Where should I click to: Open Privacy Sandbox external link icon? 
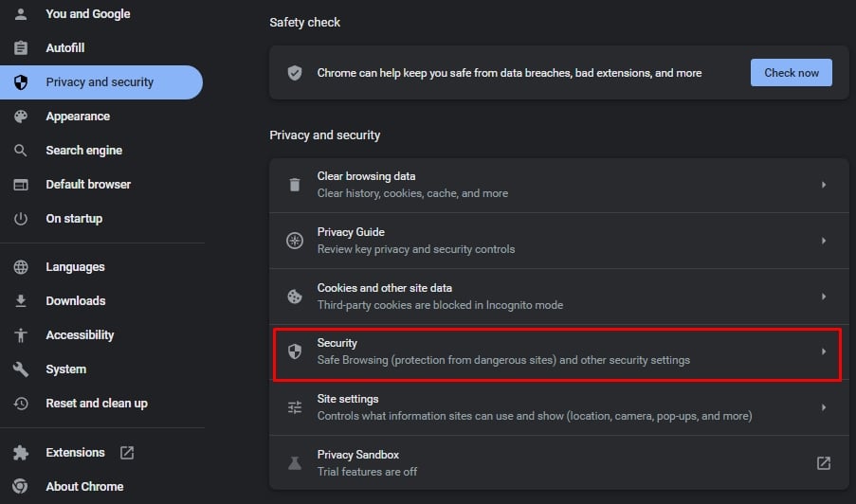click(823, 463)
